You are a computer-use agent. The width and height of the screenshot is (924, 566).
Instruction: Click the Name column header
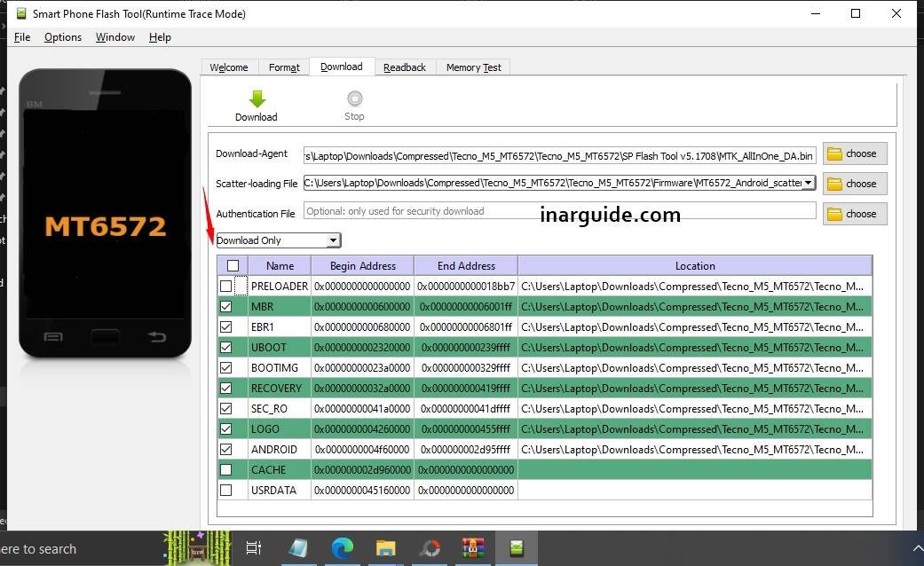coord(280,265)
